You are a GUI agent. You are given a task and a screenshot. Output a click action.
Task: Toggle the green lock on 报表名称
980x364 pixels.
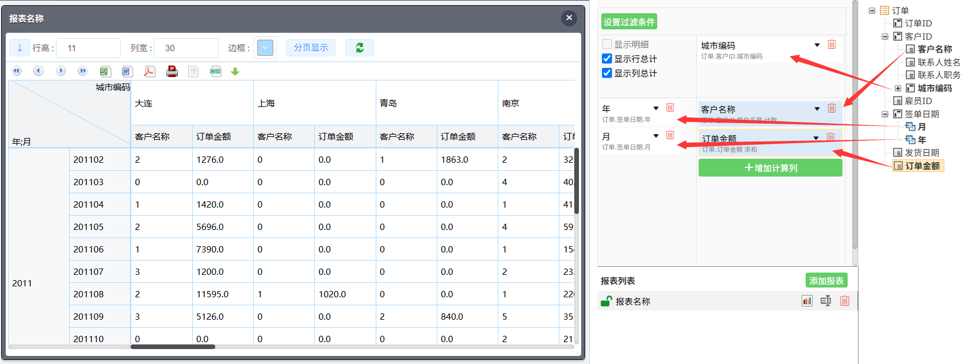pyautogui.click(x=606, y=301)
